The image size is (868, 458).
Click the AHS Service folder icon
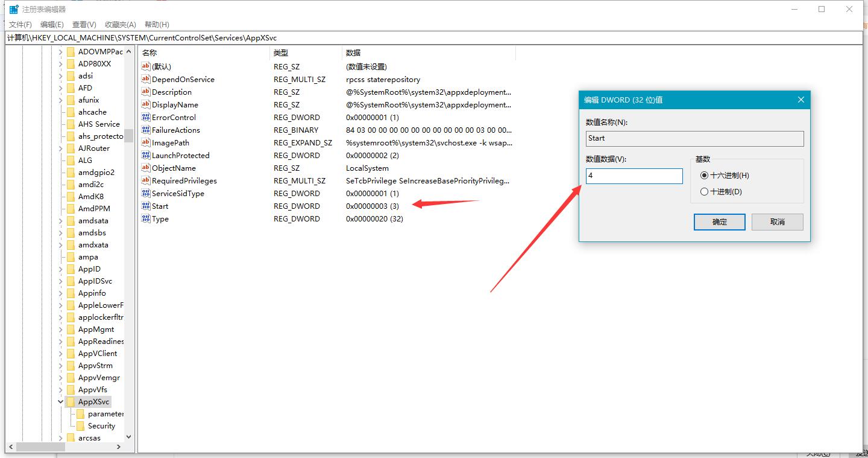71,124
